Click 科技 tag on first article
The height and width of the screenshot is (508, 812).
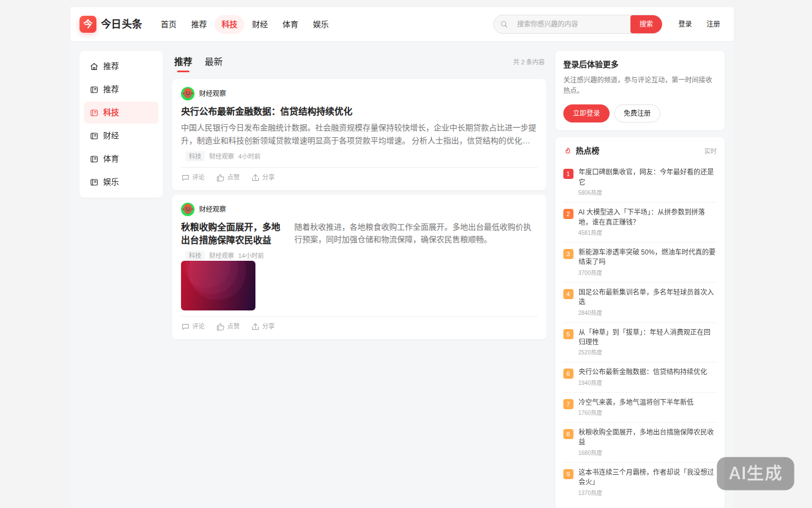pos(195,156)
